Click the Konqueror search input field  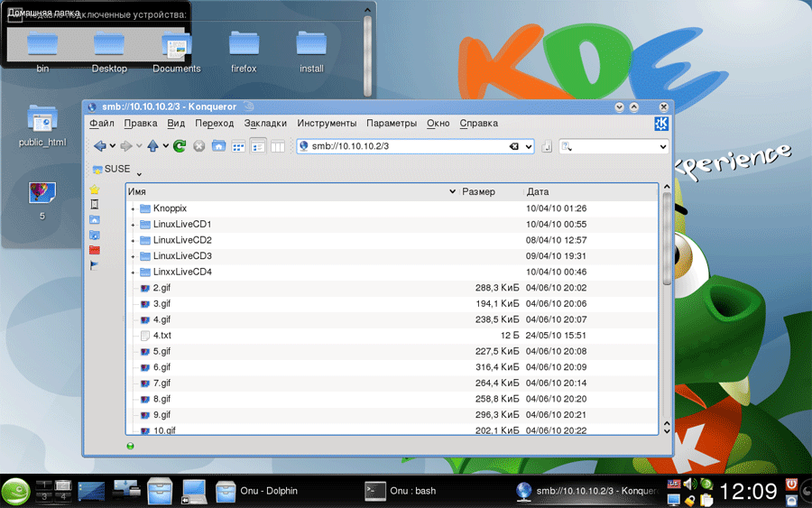614,147
